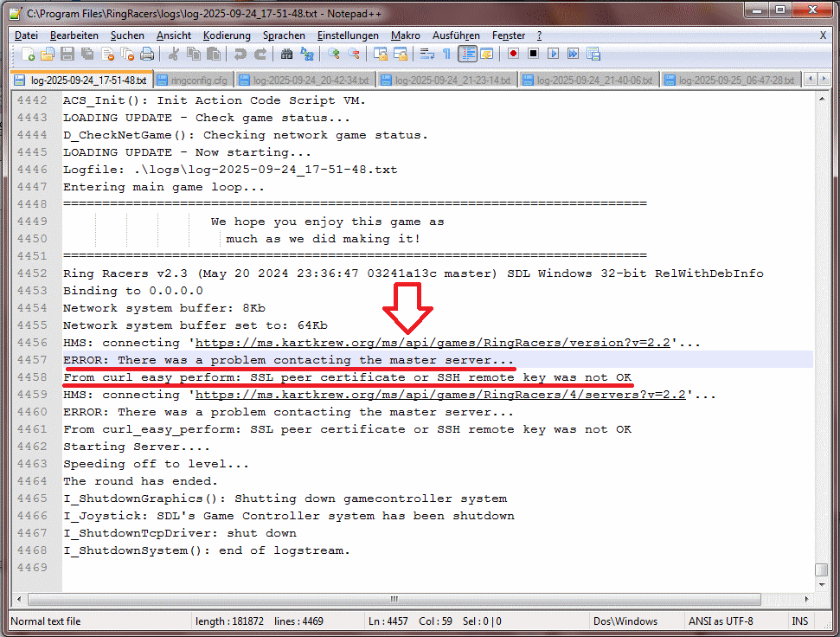The width and height of the screenshot is (840, 637).
Task: Click the Save All icon
Action: click(x=87, y=54)
